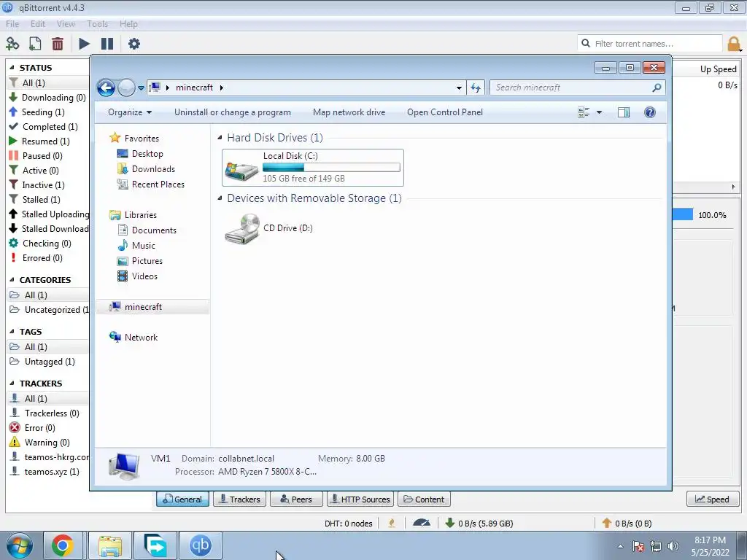
Task: Collapse the STATUS section in qBittorrent sidebar
Action: [x=12, y=68]
